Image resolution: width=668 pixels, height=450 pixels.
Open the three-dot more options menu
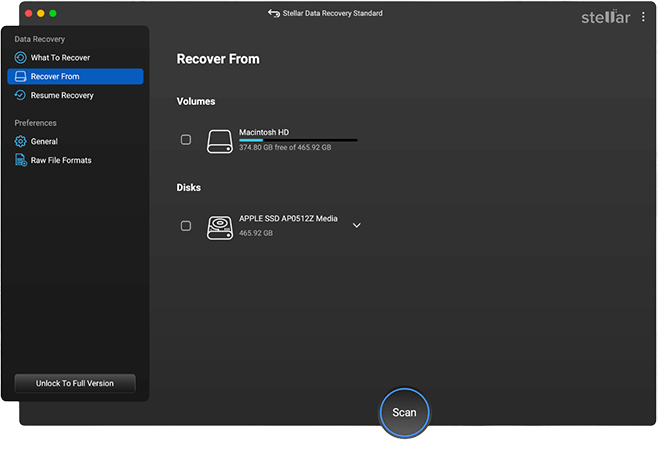point(643,17)
